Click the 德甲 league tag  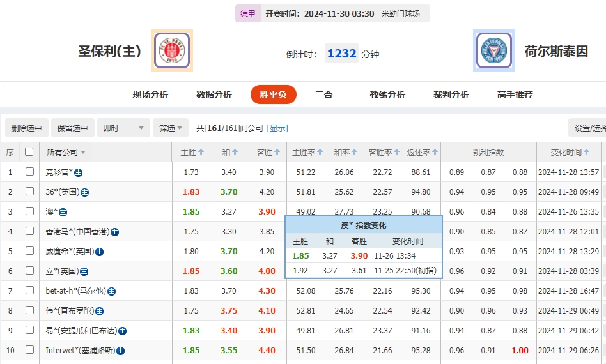[x=248, y=13]
